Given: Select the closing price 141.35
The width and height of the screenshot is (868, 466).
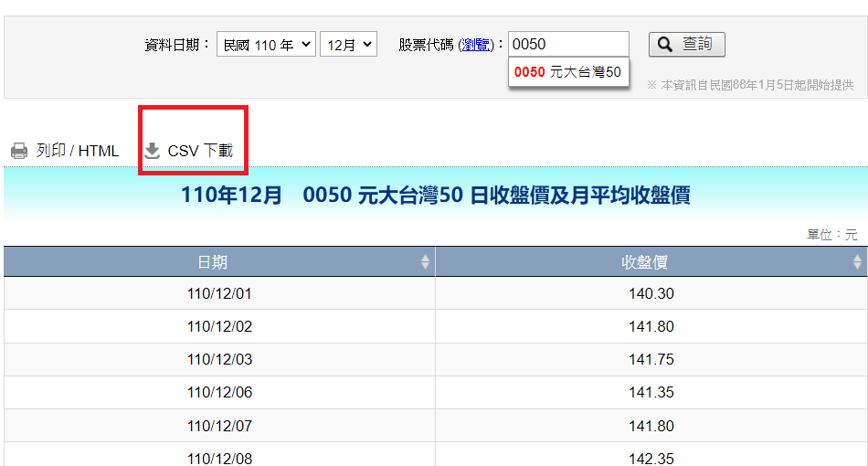Looking at the screenshot, I should (651, 392).
